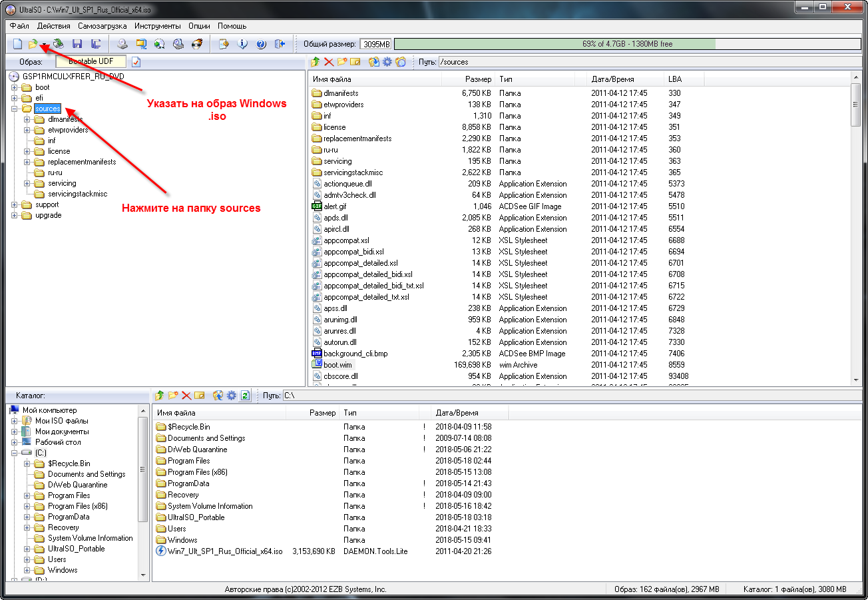
Task: Open the Файл menu
Action: (x=19, y=26)
